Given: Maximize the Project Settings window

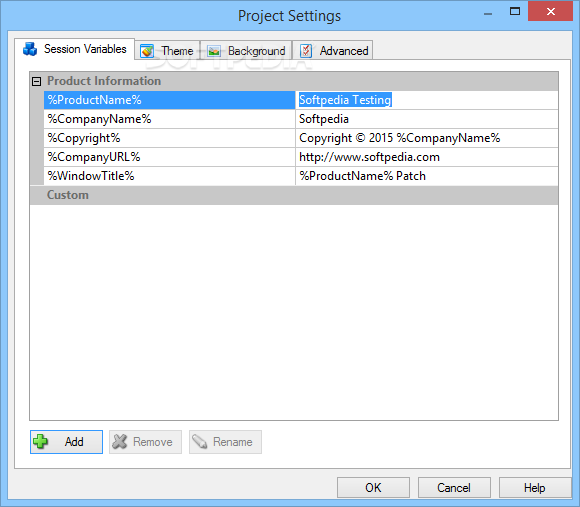Looking at the screenshot, I should coord(515,12).
